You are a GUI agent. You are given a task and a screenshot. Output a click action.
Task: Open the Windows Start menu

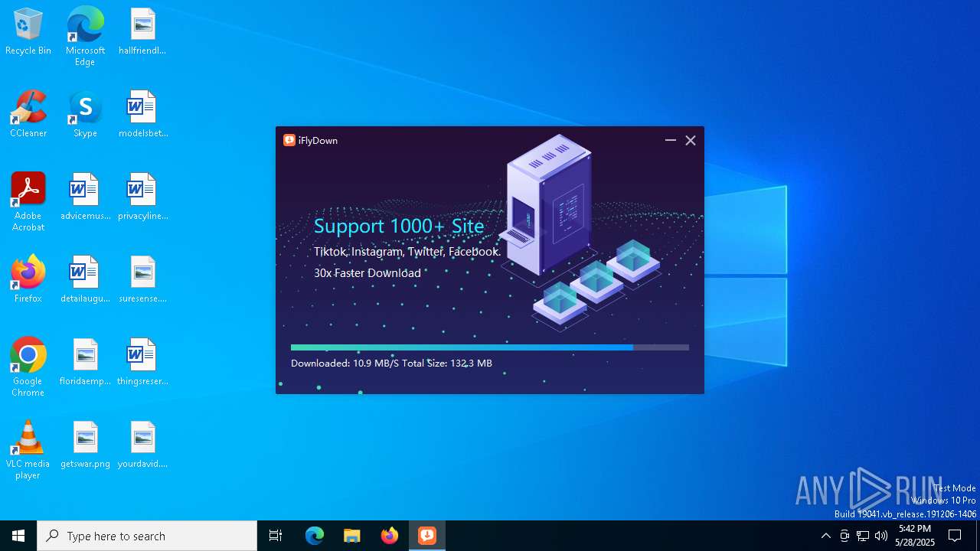pyautogui.click(x=18, y=536)
